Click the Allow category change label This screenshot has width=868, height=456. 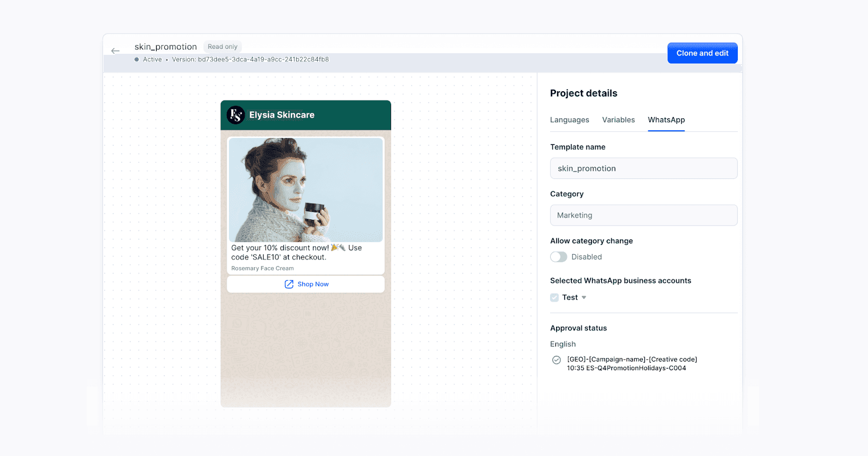pos(591,241)
